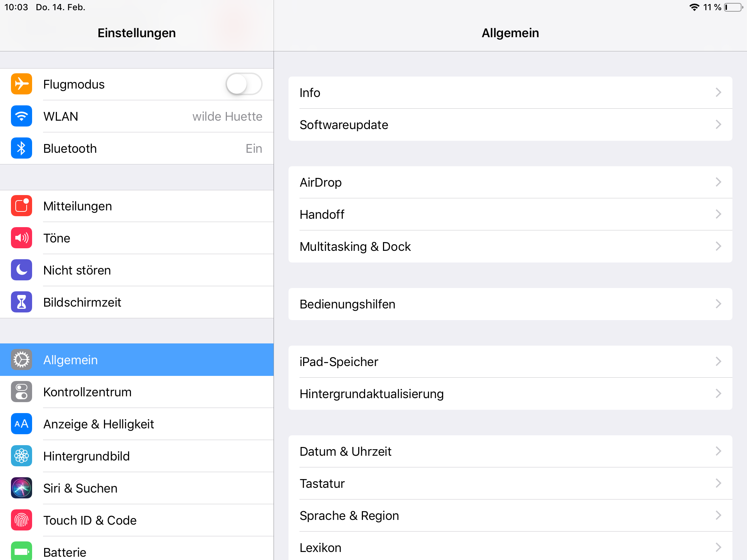The width and height of the screenshot is (747, 560).
Task: Open the Info page
Action: click(x=510, y=93)
